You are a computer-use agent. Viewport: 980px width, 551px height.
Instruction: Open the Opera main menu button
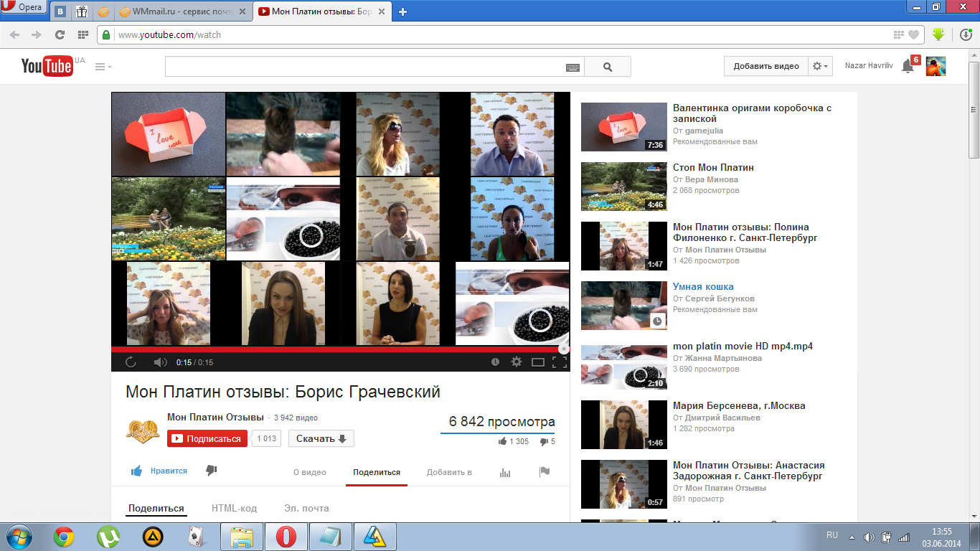(x=24, y=8)
